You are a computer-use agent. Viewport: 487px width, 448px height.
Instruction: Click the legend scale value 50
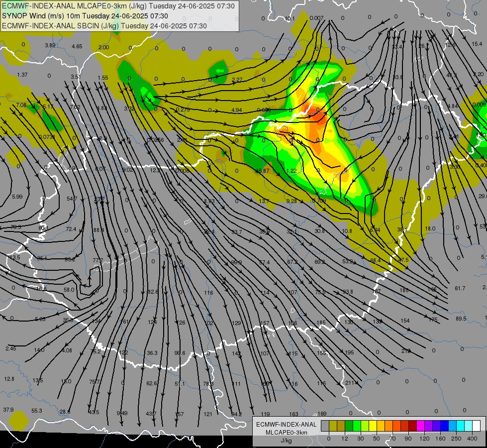coord(377,439)
